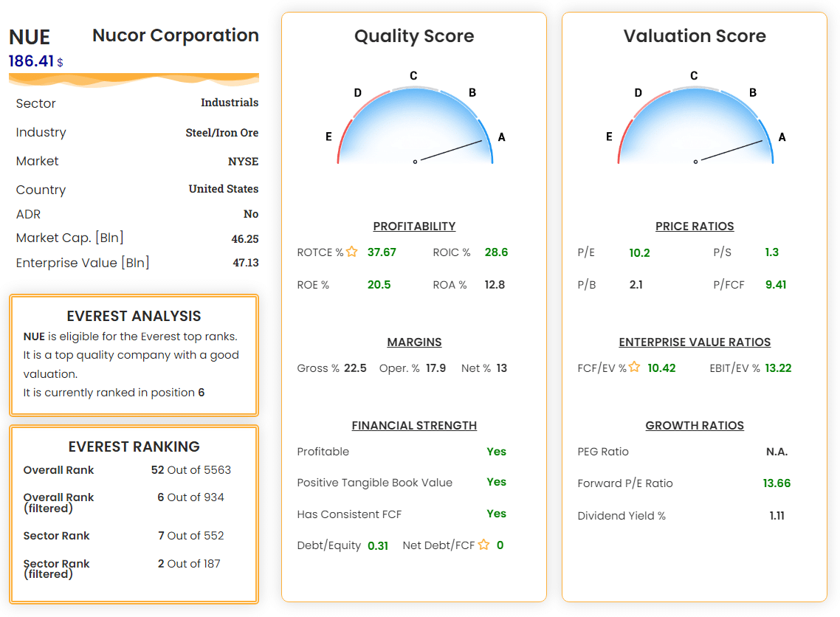Click the Industrials sector value
The image size is (840, 617).
pyautogui.click(x=230, y=103)
